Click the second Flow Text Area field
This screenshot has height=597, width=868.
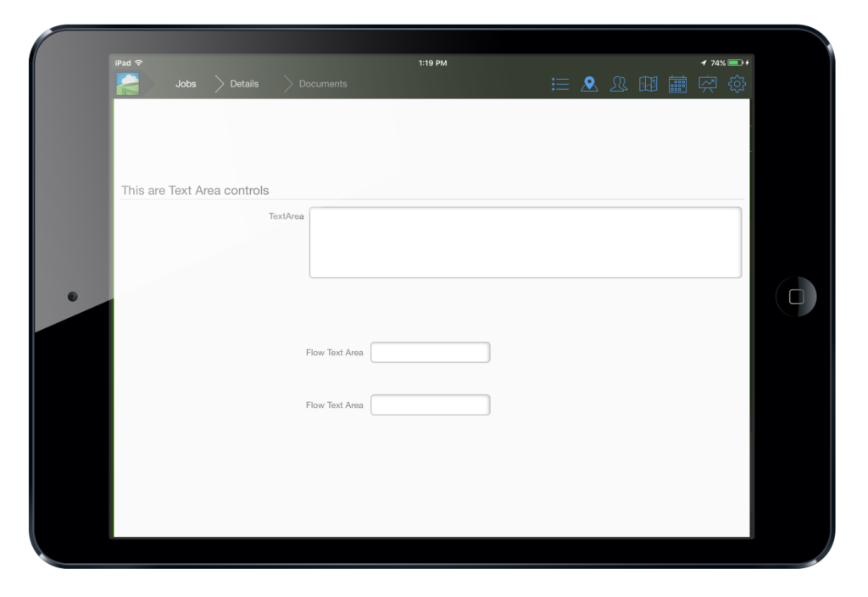(x=430, y=405)
